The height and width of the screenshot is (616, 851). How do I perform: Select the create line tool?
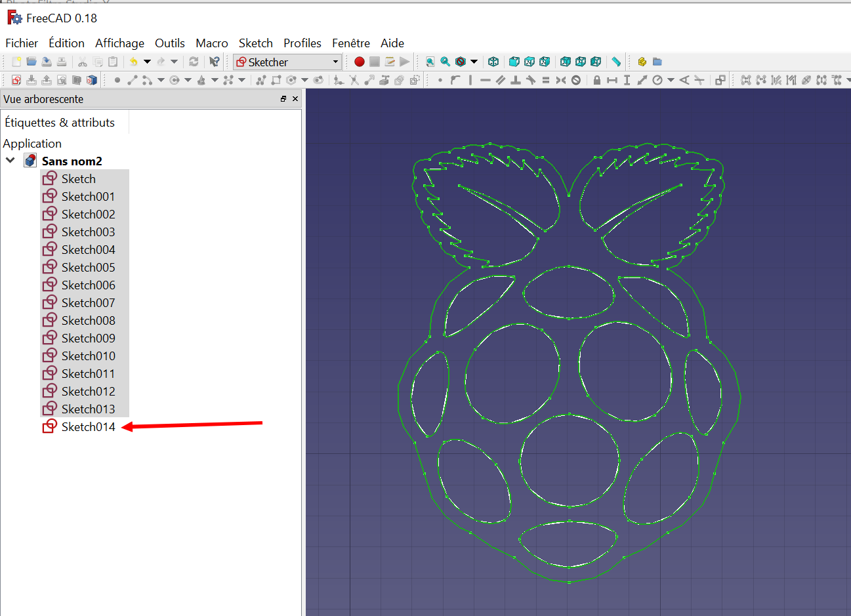coord(132,80)
